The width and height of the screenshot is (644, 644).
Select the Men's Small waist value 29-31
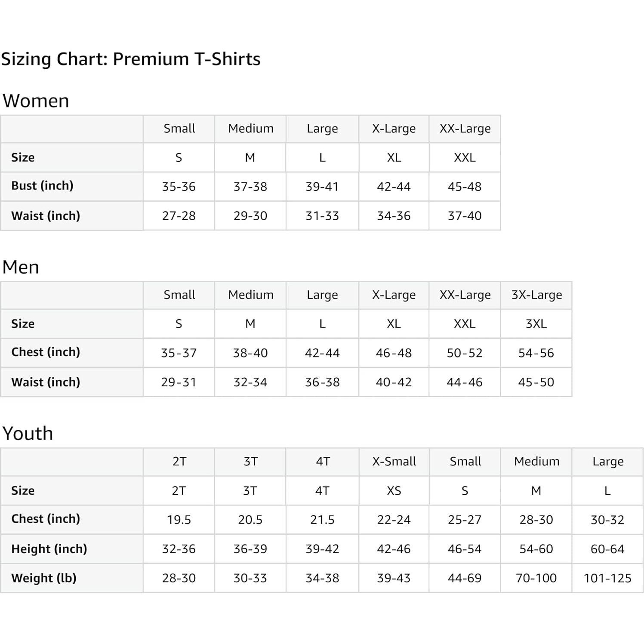coord(179,382)
